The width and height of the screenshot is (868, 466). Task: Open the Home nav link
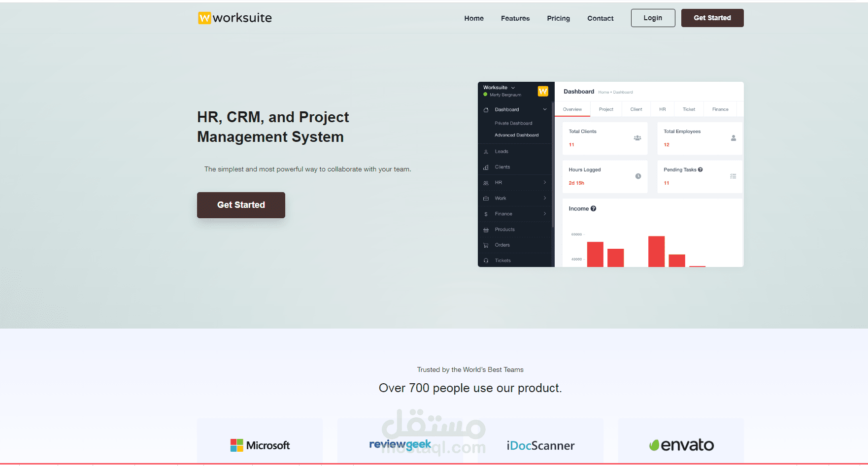pos(474,18)
